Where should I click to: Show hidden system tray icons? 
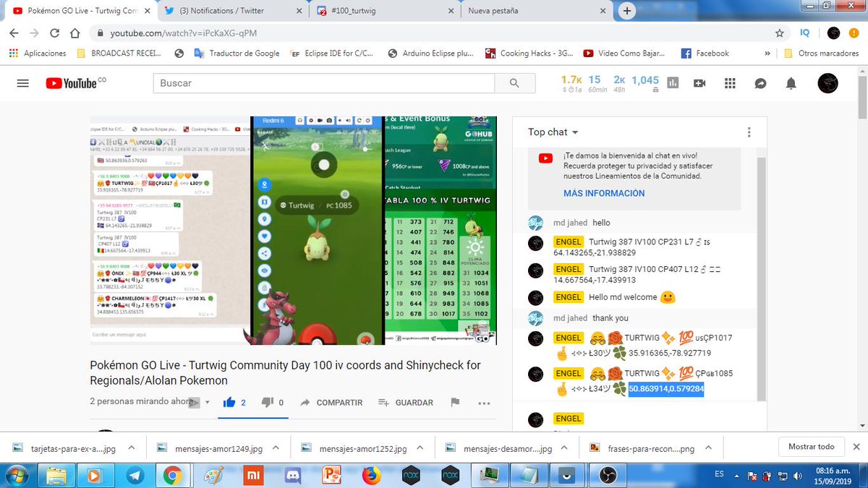coord(738,476)
